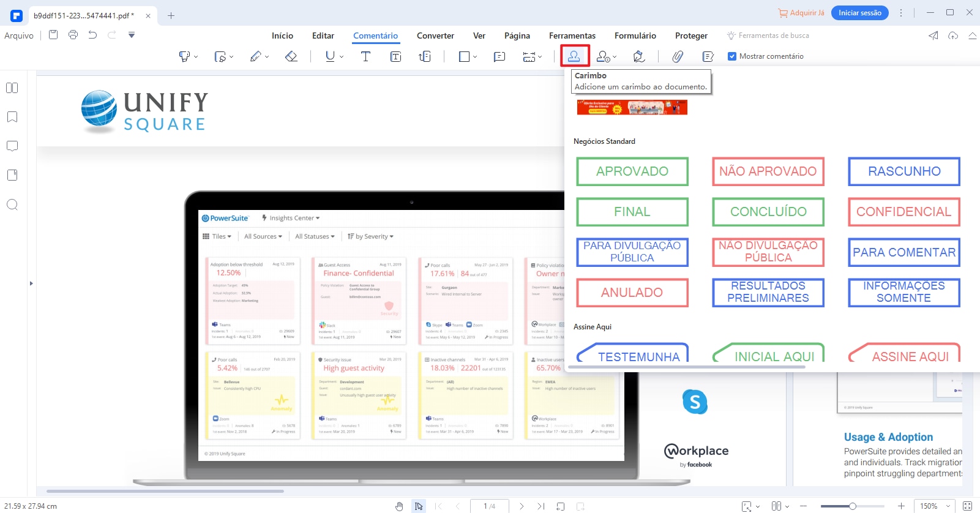
Task: Expand the underline style dropdown arrow
Action: [342, 57]
